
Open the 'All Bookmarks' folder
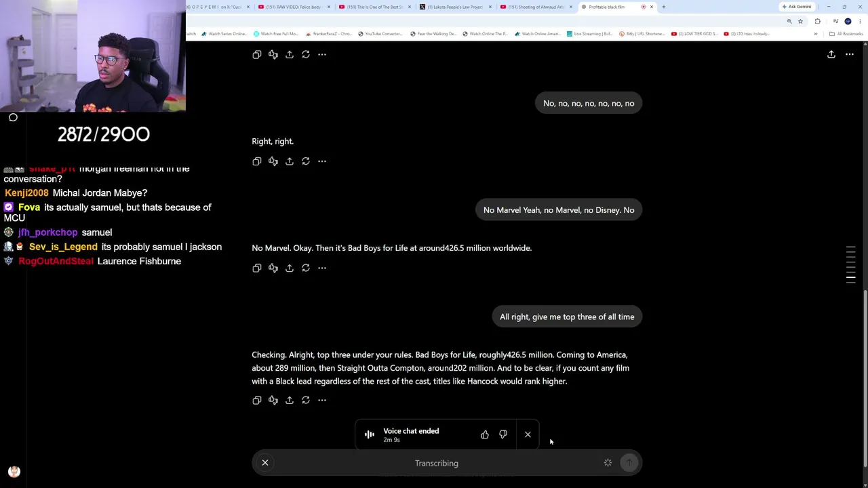coord(846,34)
